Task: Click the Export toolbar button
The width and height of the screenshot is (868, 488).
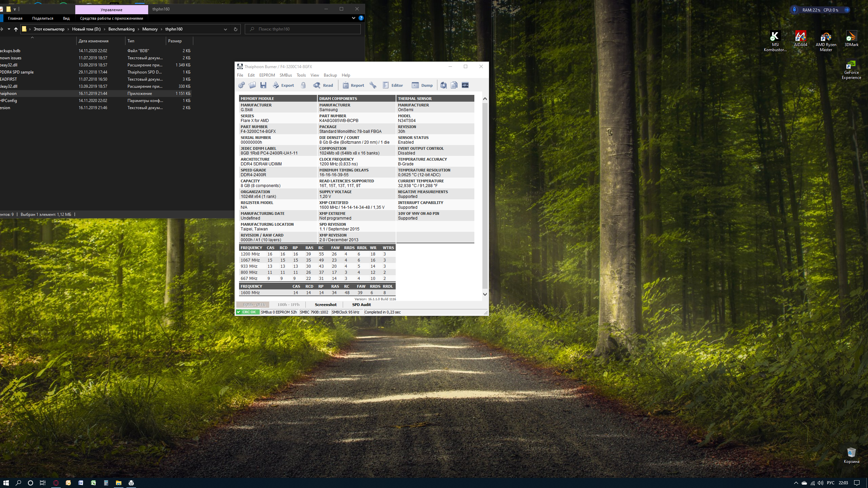Action: pos(283,85)
